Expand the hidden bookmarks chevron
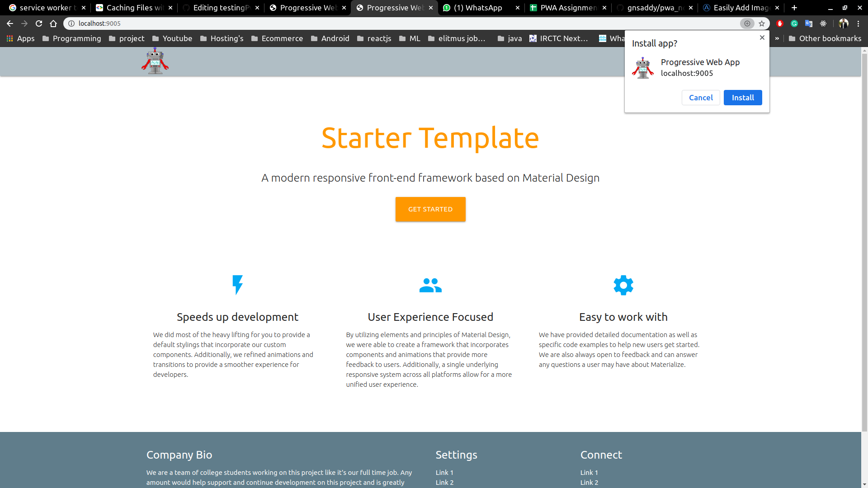Screen dimensions: 868x488 (777, 38)
